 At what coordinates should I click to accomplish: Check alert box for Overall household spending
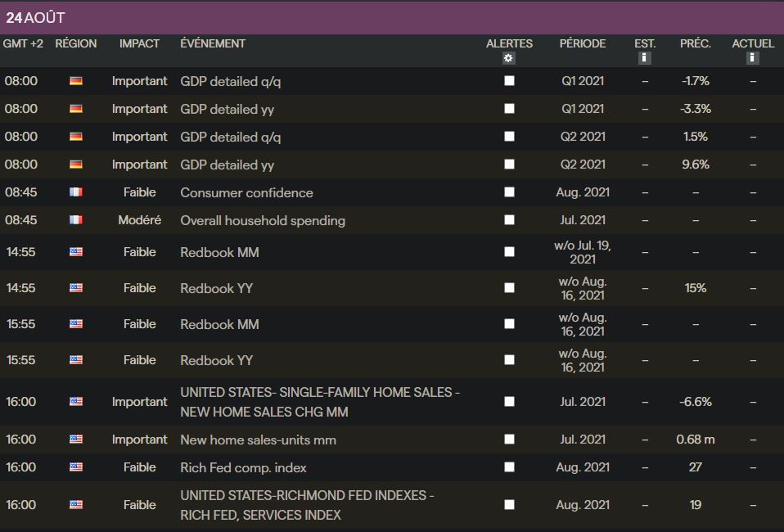509,219
